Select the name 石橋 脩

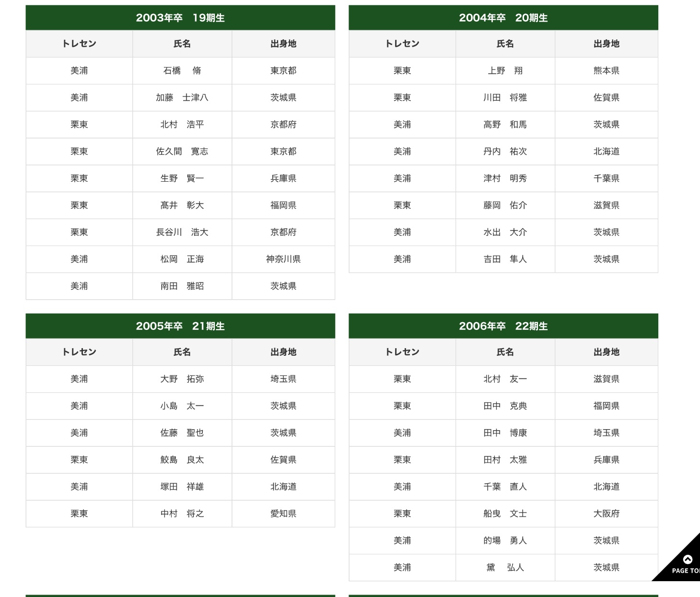(182, 71)
